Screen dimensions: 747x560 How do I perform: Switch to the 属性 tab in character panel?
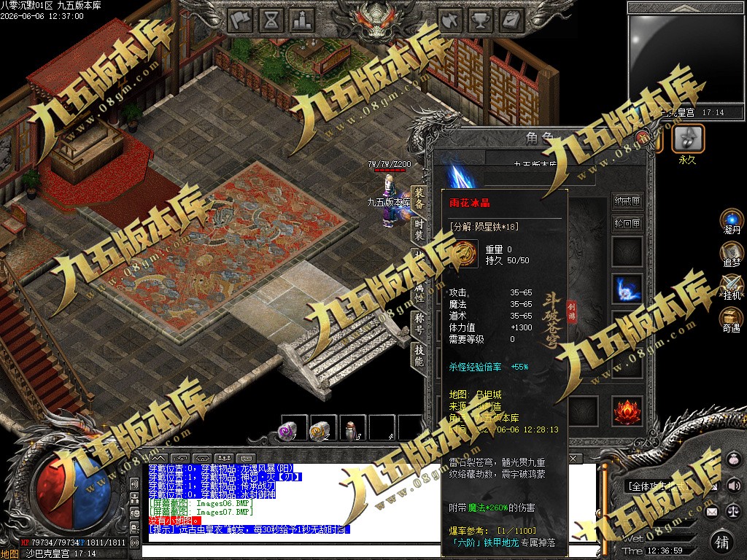click(x=419, y=292)
